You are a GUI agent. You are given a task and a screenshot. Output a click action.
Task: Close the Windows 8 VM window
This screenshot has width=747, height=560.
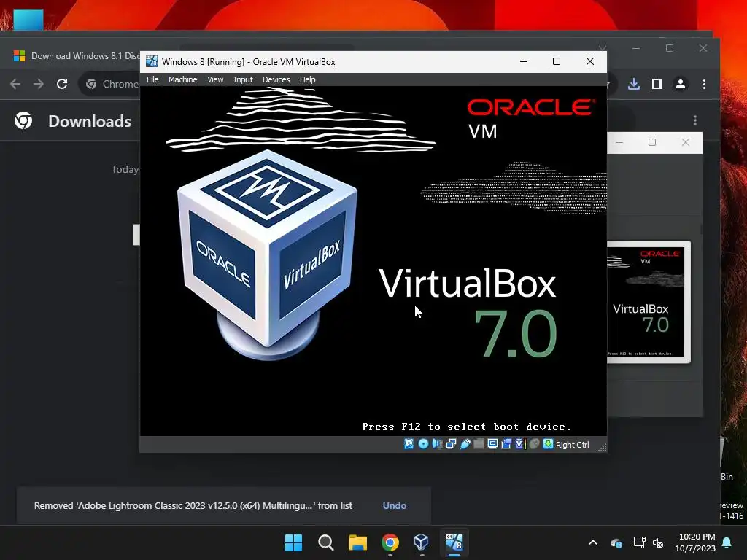[589, 61]
